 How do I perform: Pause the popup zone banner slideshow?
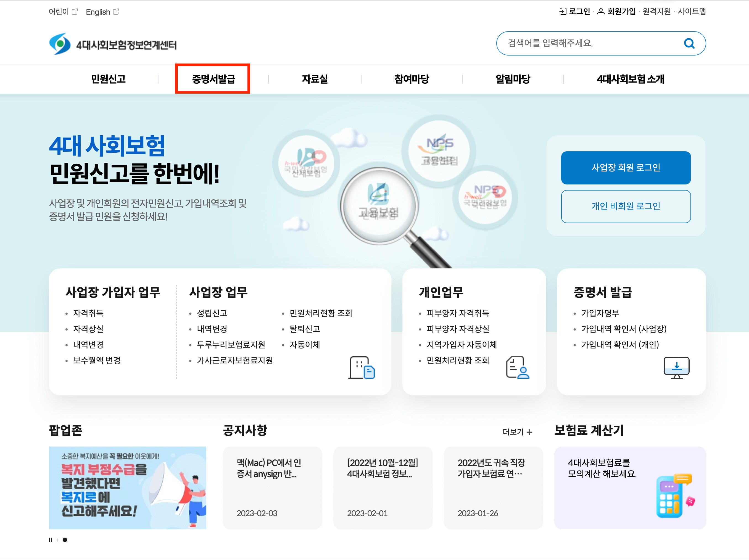click(x=51, y=540)
